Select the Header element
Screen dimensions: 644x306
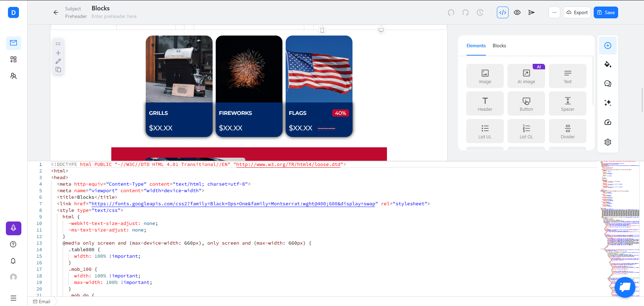(x=485, y=103)
